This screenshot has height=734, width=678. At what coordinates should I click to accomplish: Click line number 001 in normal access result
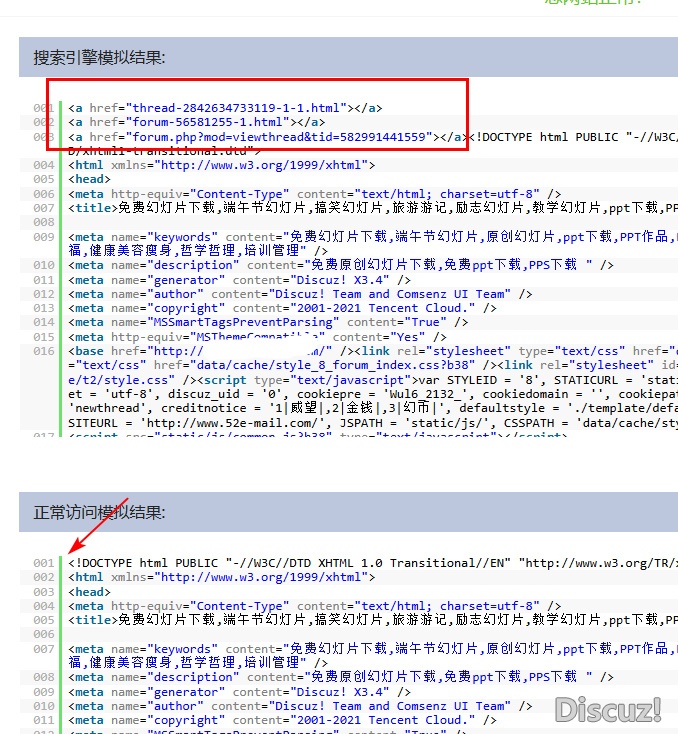[x=43, y=563]
